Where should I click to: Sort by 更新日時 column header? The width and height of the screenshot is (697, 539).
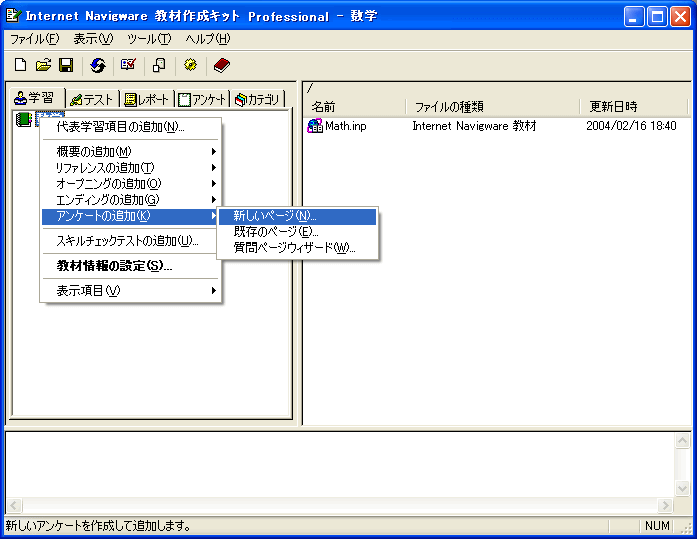[x=634, y=107]
